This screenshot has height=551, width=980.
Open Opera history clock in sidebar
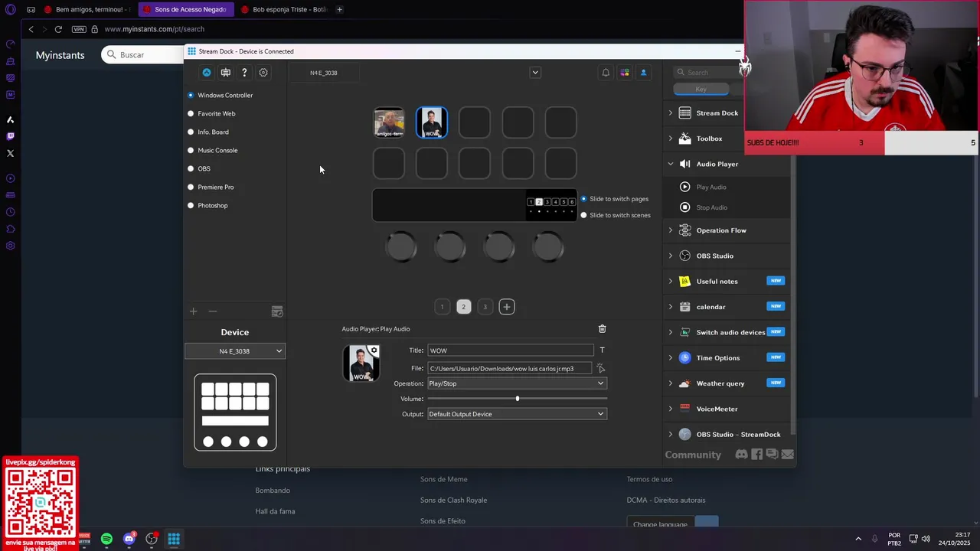10,212
